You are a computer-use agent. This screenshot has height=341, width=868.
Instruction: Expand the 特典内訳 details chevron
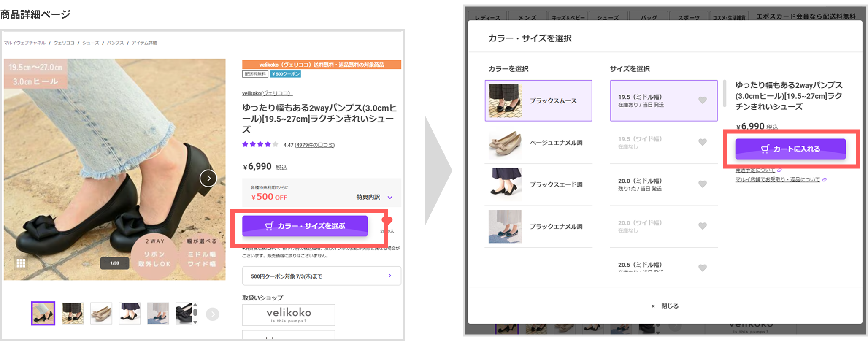[x=390, y=198]
